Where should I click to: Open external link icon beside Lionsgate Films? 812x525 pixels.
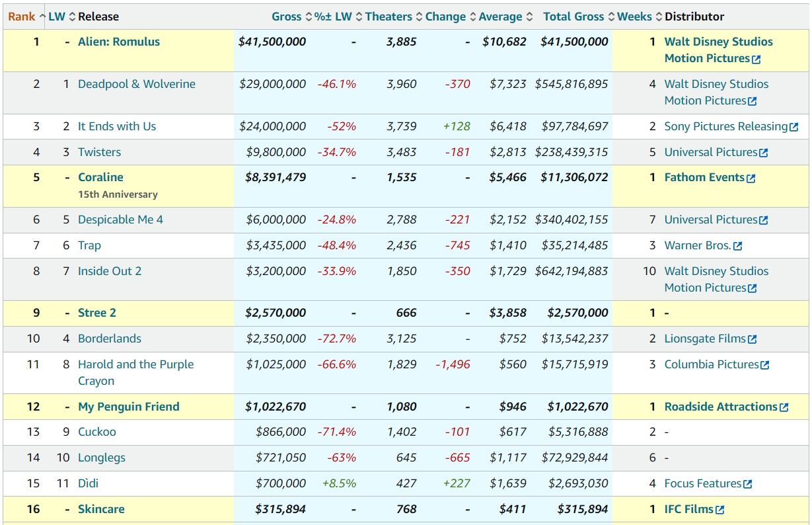coord(753,339)
